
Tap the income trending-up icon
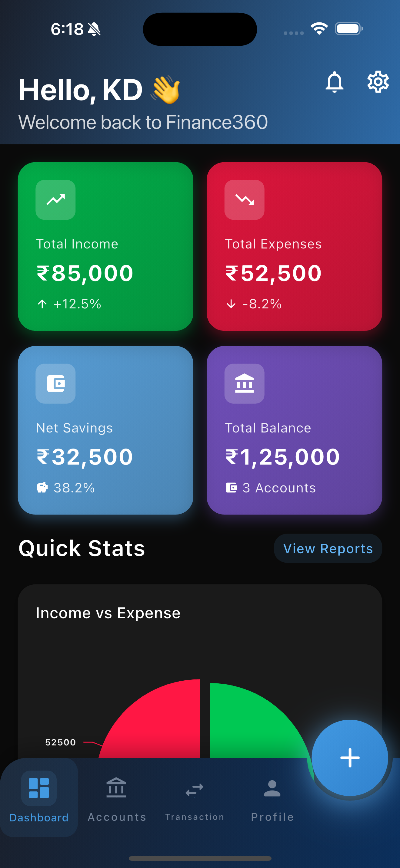pos(56,200)
